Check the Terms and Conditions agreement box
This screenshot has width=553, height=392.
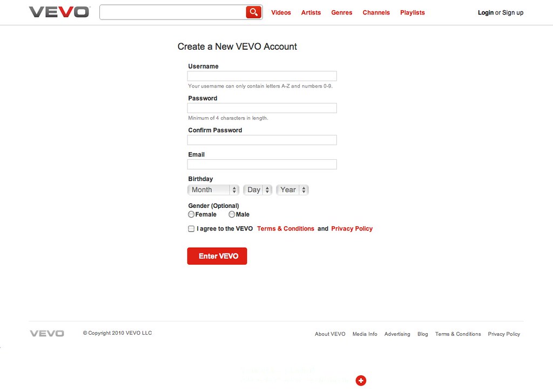191,228
